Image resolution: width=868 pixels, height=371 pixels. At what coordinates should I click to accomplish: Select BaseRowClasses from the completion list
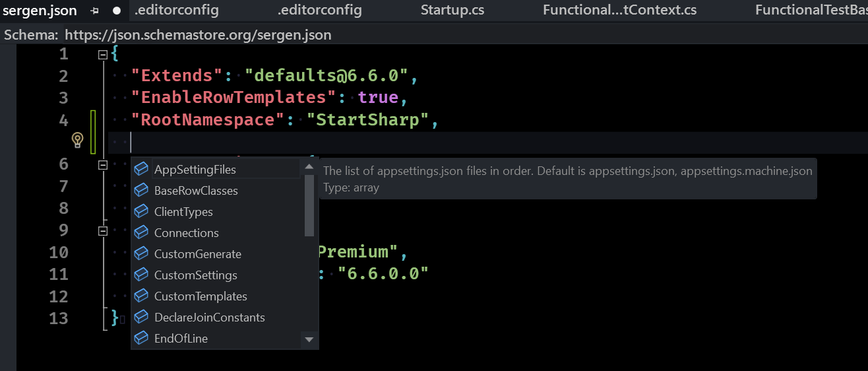(x=217, y=191)
